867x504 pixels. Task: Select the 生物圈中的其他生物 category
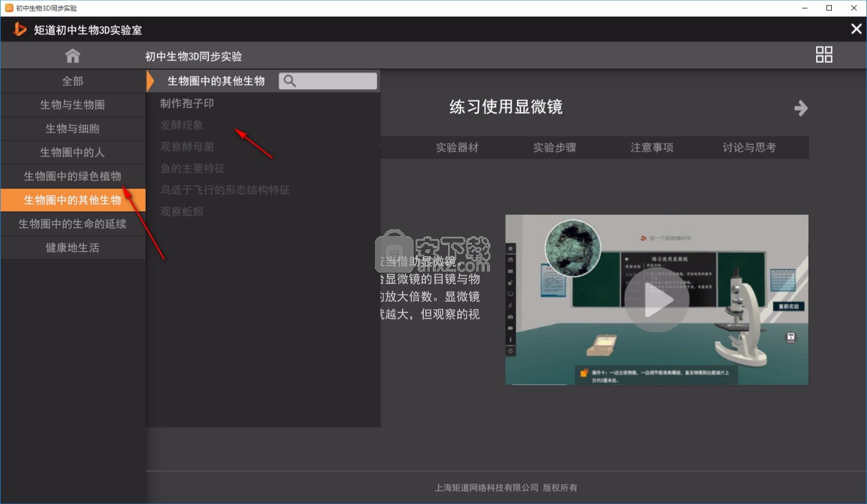tap(73, 200)
